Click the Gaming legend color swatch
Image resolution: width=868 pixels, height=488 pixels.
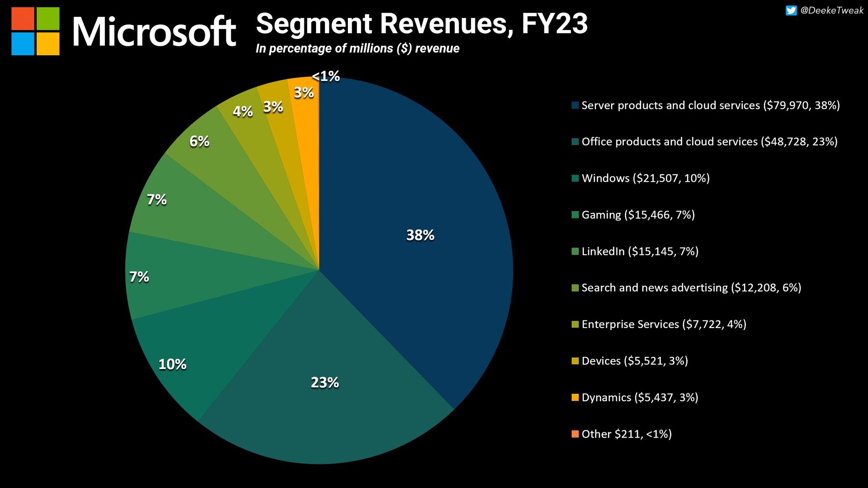click(575, 215)
